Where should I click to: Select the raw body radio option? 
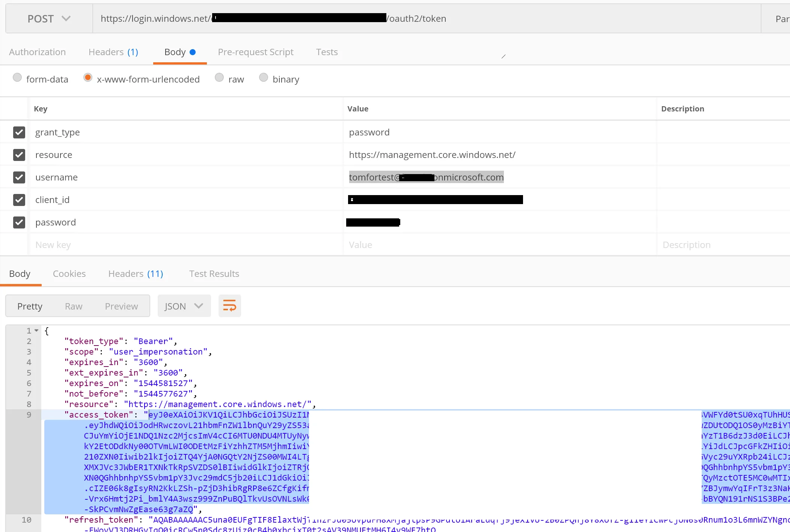point(219,77)
